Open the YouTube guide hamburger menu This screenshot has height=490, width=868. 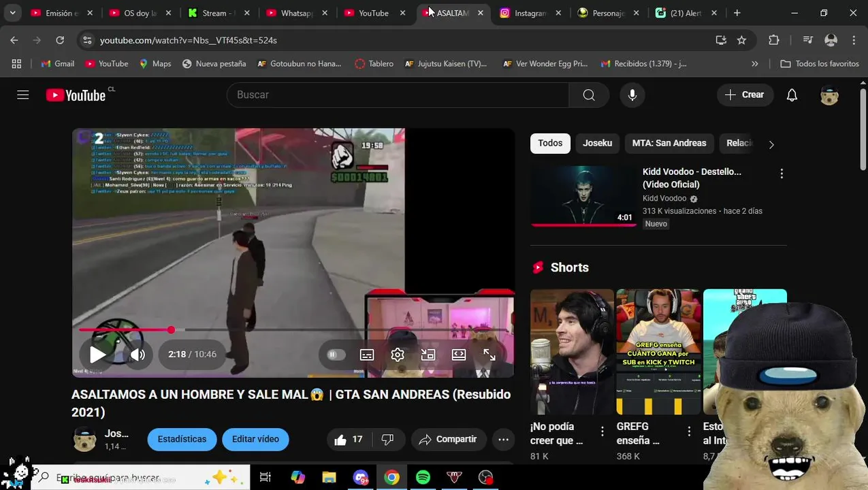click(23, 95)
